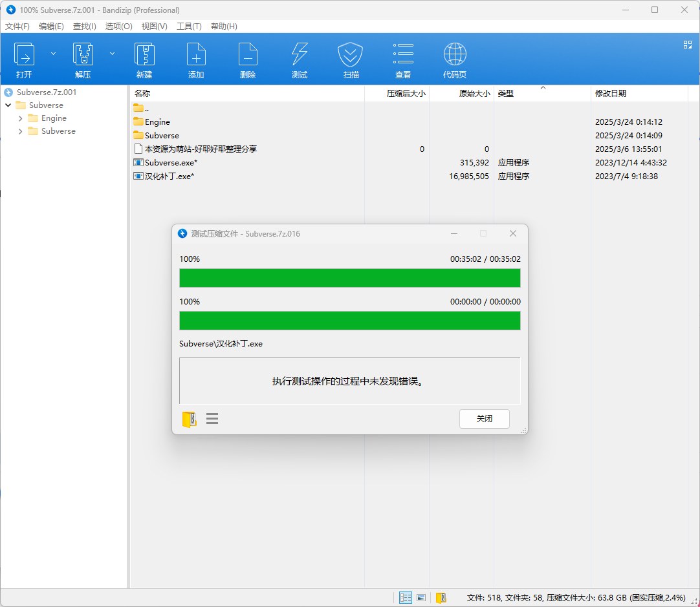The height and width of the screenshot is (607, 700).
Task: Click the upper green progress bar
Action: 349,278
